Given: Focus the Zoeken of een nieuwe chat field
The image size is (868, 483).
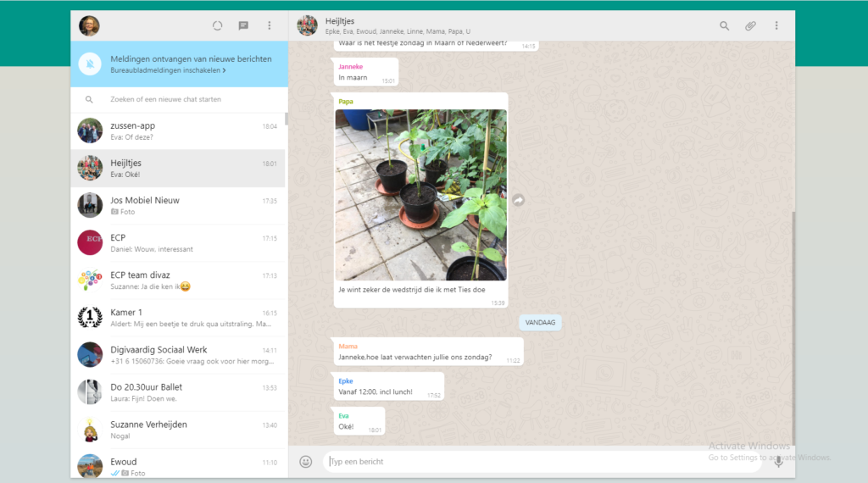Looking at the screenshot, I should (x=180, y=100).
